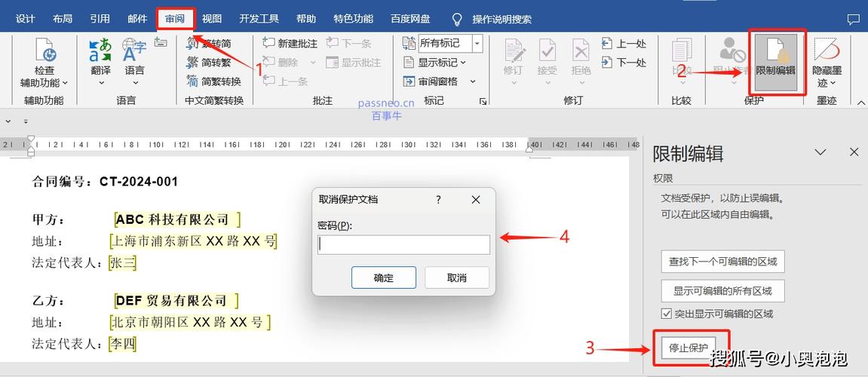This screenshot has width=868, height=377.
Task: Add a 新建批注 new comment
Action: point(290,43)
